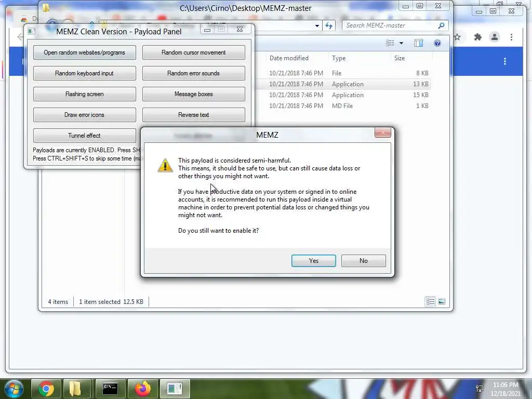Activate the Flashing screen payload

coord(85,94)
